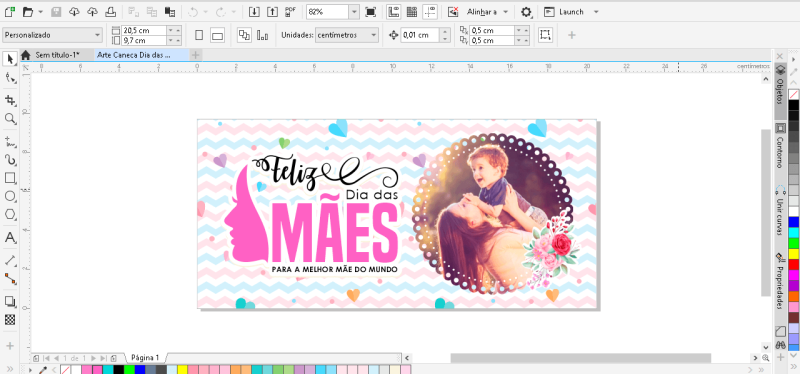Click the import cloud download icon

[74, 11]
